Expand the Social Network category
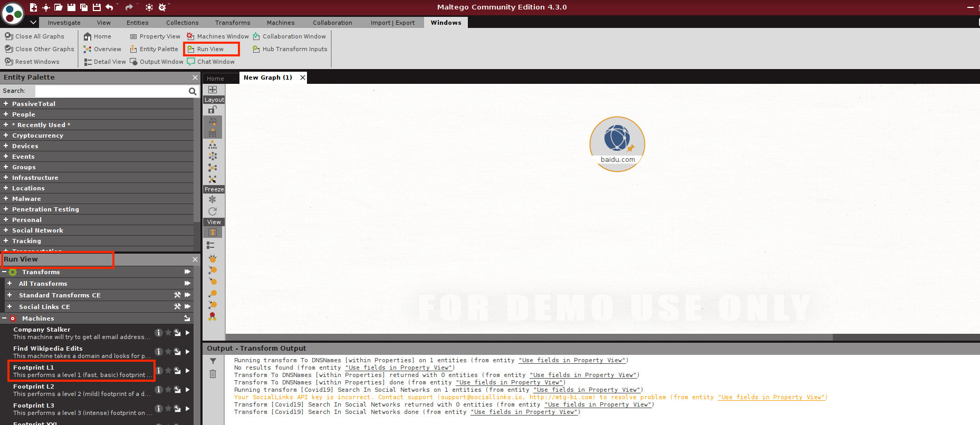 click(x=5, y=230)
